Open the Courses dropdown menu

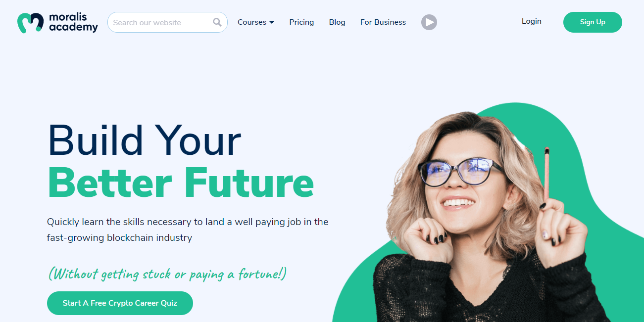tap(256, 22)
